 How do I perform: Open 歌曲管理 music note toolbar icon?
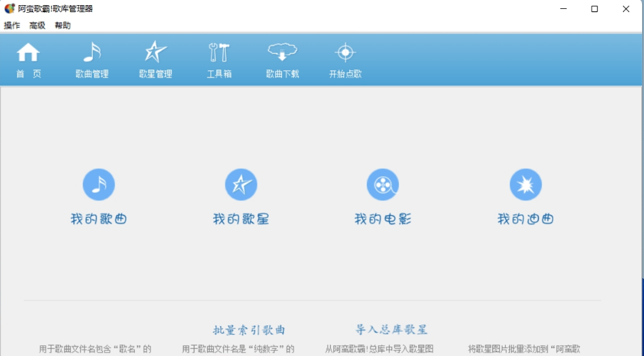[x=92, y=52]
